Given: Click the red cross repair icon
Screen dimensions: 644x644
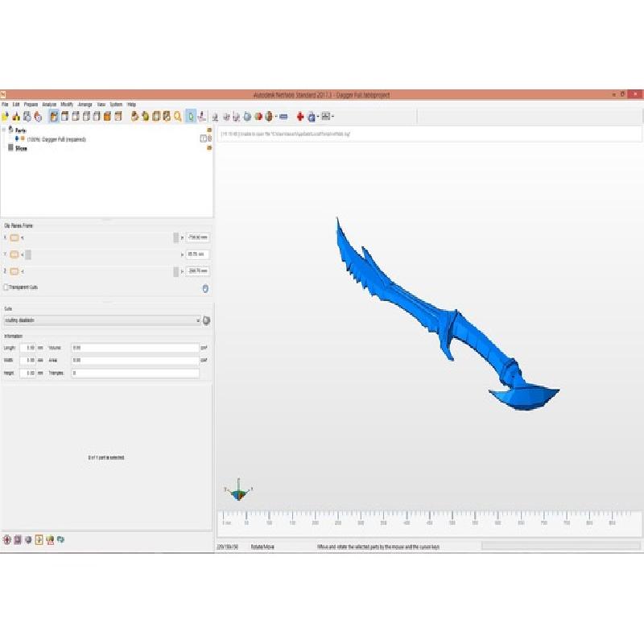Looking at the screenshot, I should [300, 117].
